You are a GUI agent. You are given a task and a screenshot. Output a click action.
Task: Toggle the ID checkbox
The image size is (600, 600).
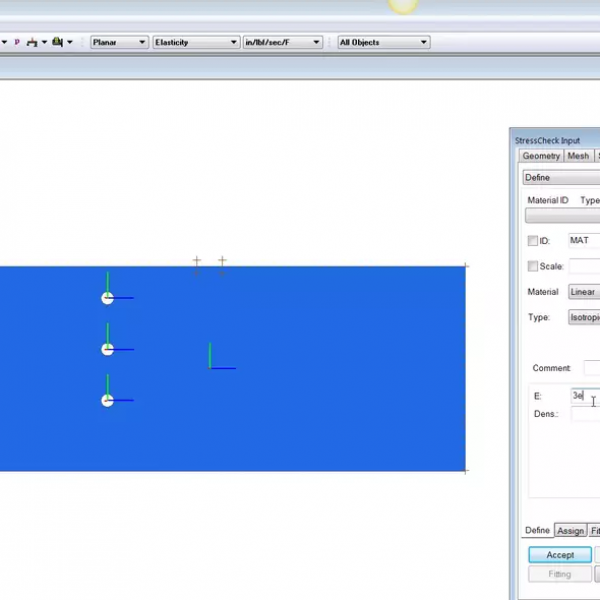click(533, 241)
